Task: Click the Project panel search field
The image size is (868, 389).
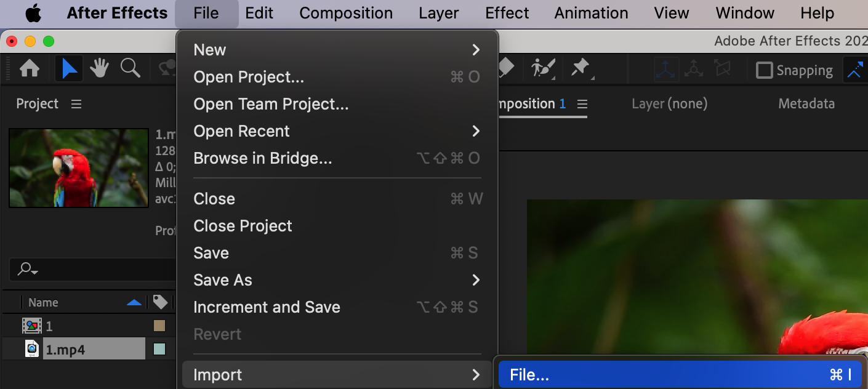Action: [92, 269]
